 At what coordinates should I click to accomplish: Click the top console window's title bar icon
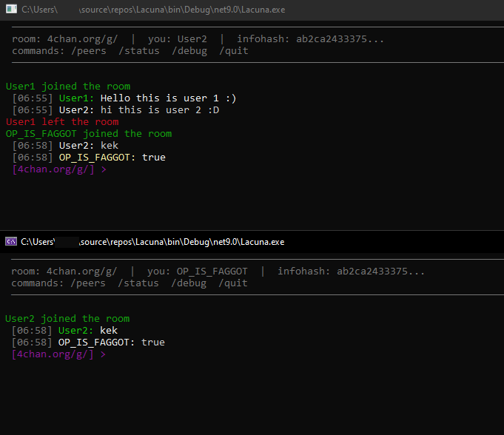pyautogui.click(x=12, y=9)
